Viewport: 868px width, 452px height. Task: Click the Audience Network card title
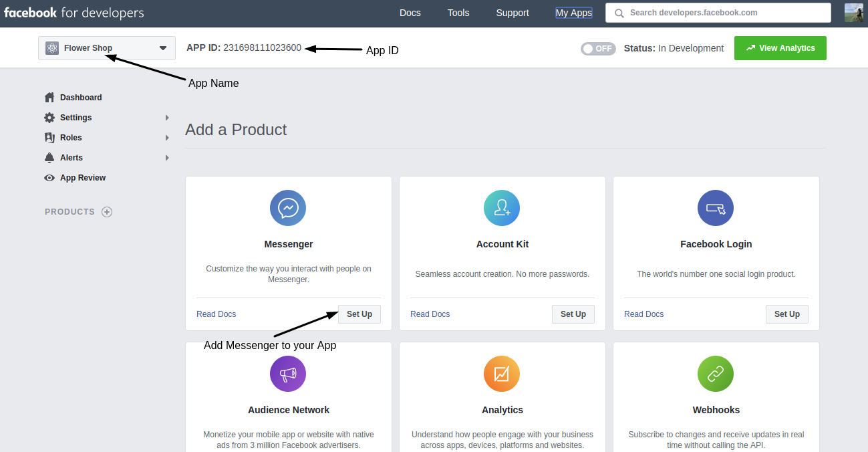[289, 410]
